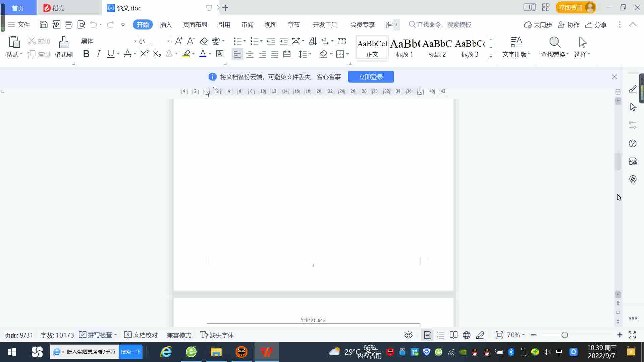Toggle italic formatting
This screenshot has width=644, height=362.
(x=98, y=54)
